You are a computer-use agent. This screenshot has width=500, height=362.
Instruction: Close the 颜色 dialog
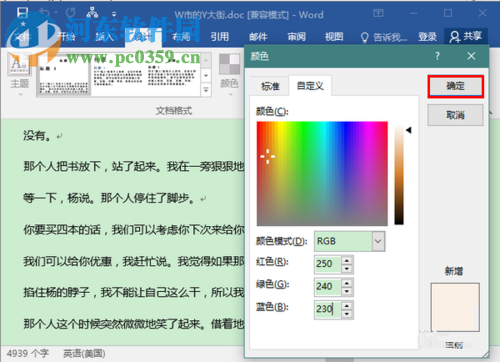point(471,56)
